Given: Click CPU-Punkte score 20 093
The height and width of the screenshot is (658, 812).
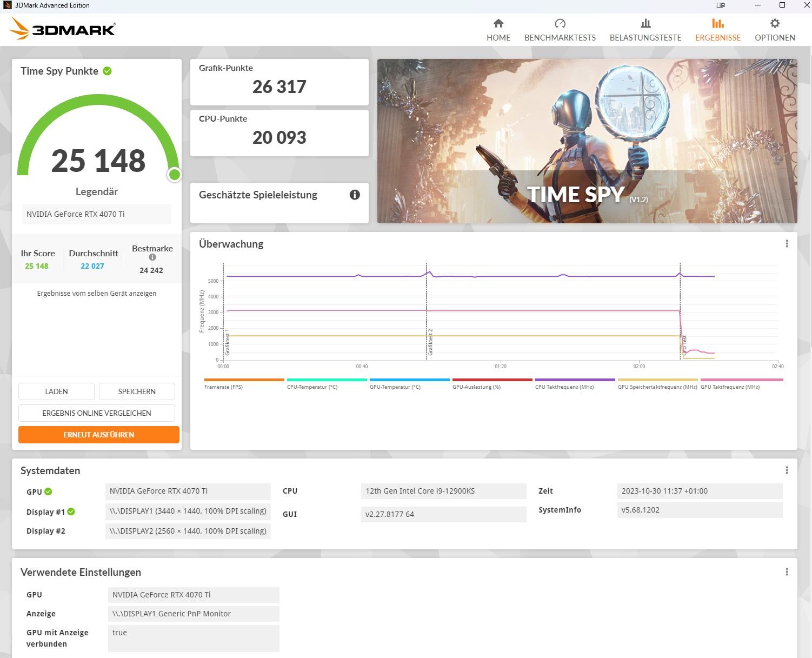Looking at the screenshot, I should coord(279,137).
